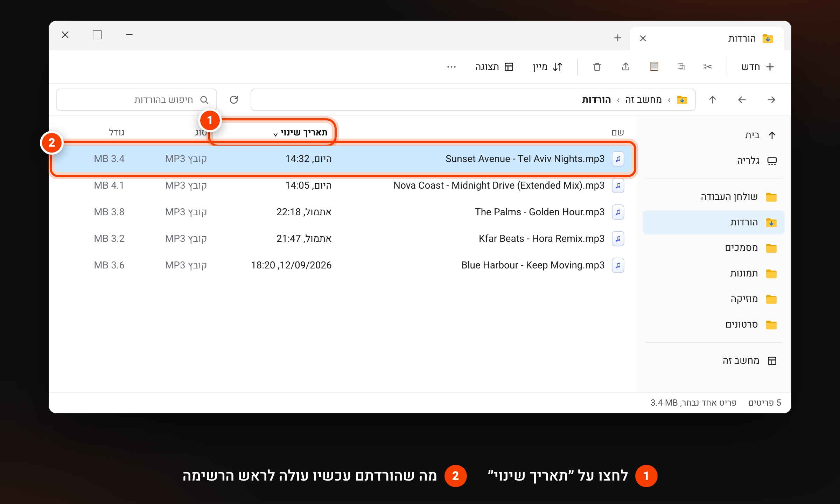Screen dimensions: 840x504
Task: Select The Palms - Golden Hour.mp3
Action: tap(343, 212)
